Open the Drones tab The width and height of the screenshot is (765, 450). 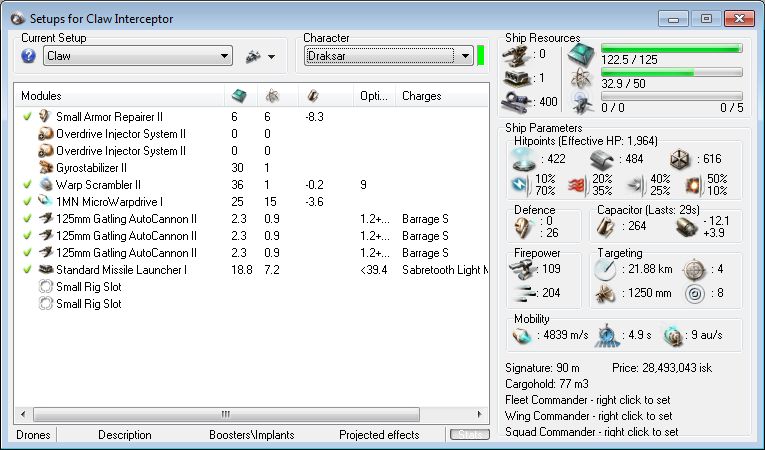click(34, 434)
